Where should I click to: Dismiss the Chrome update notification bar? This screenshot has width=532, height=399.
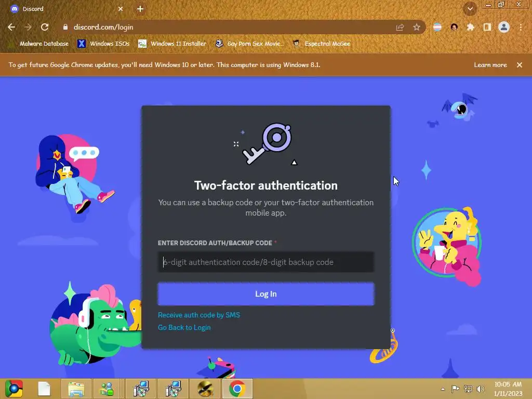pyautogui.click(x=519, y=65)
